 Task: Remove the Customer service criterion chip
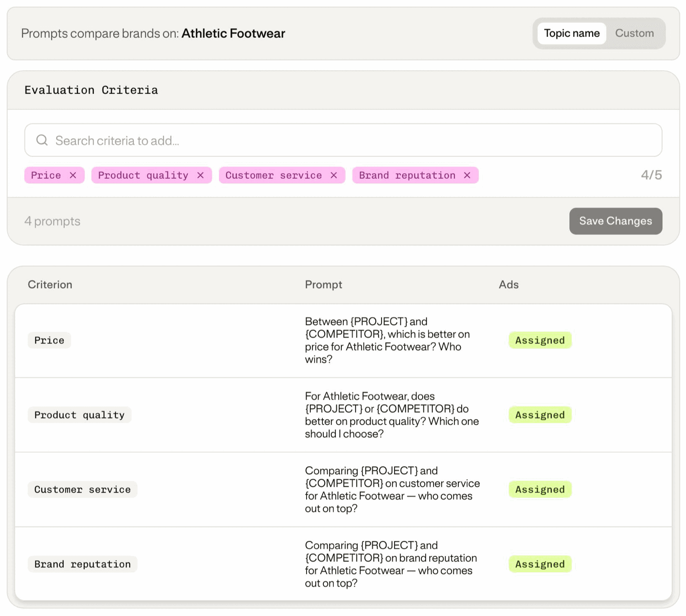pyautogui.click(x=334, y=175)
